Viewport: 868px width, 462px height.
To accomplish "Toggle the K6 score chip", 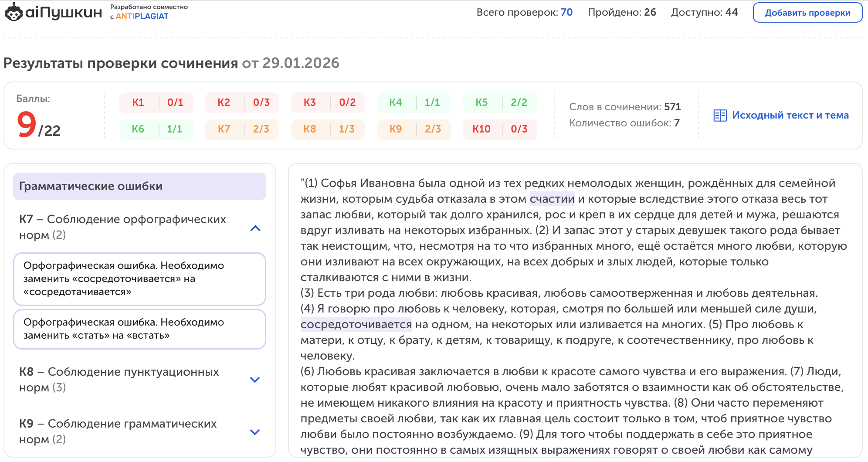I will point(156,129).
